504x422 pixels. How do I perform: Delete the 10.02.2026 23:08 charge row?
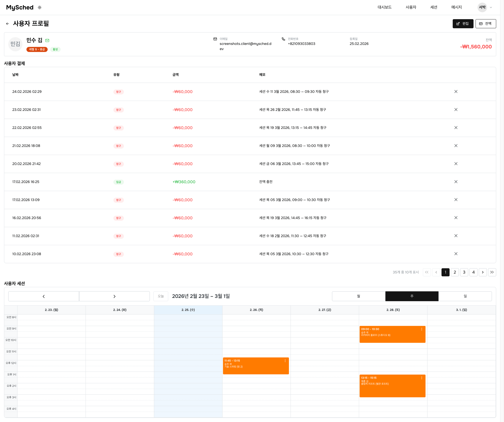(x=456, y=254)
